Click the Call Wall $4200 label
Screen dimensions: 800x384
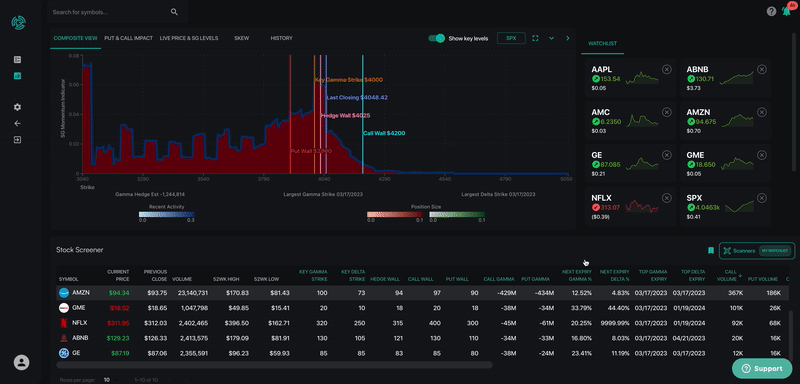click(384, 133)
